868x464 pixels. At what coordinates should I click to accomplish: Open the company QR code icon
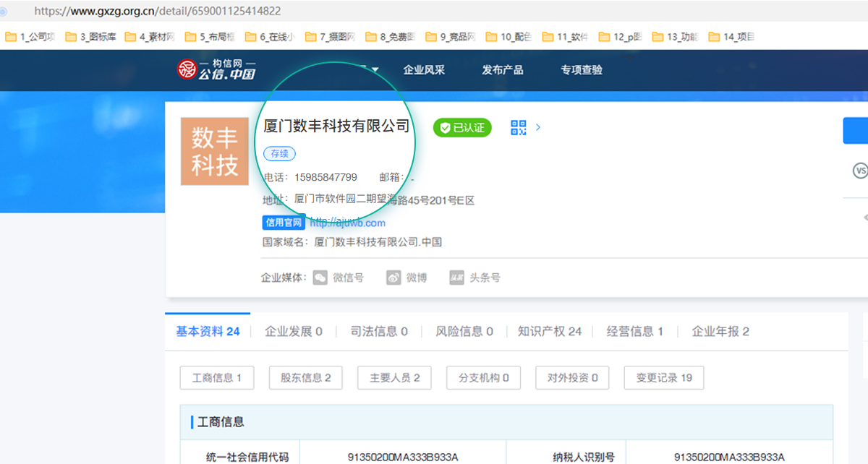(519, 128)
